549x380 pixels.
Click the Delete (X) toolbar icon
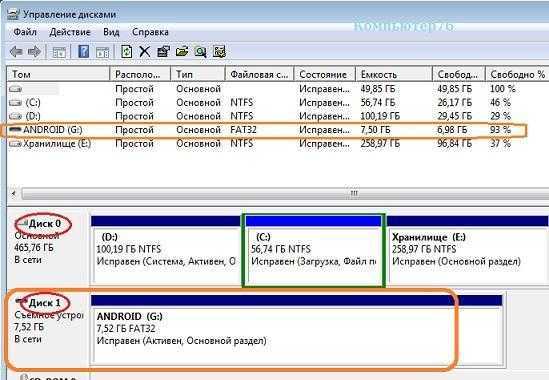(x=145, y=52)
